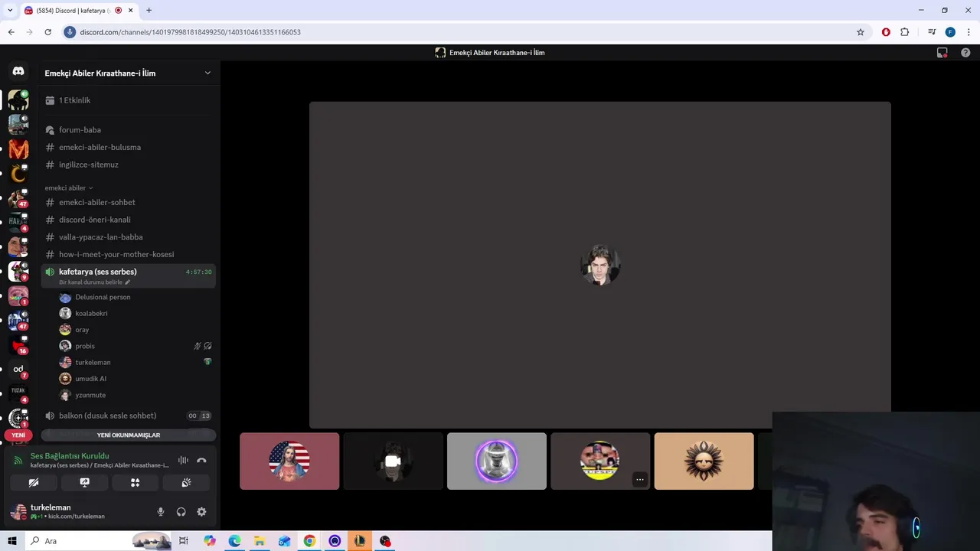Go back in the browser
This screenshot has width=980, height=551.
pos(11,32)
